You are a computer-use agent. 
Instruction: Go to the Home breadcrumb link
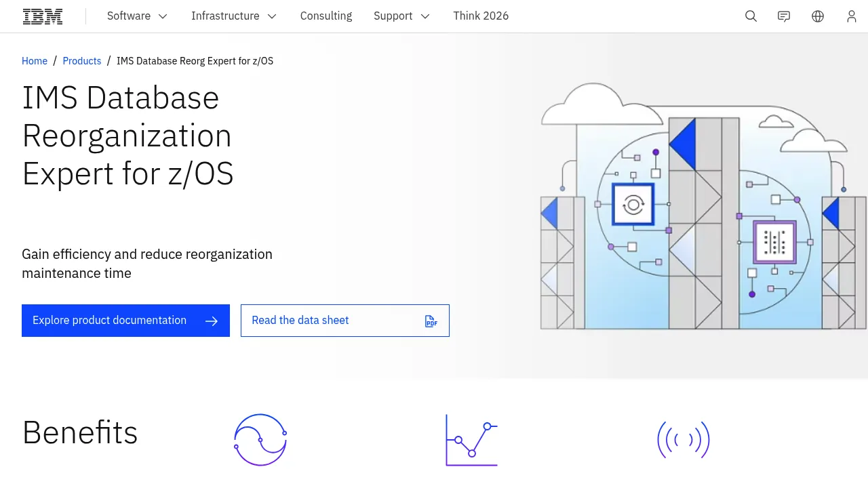35,61
